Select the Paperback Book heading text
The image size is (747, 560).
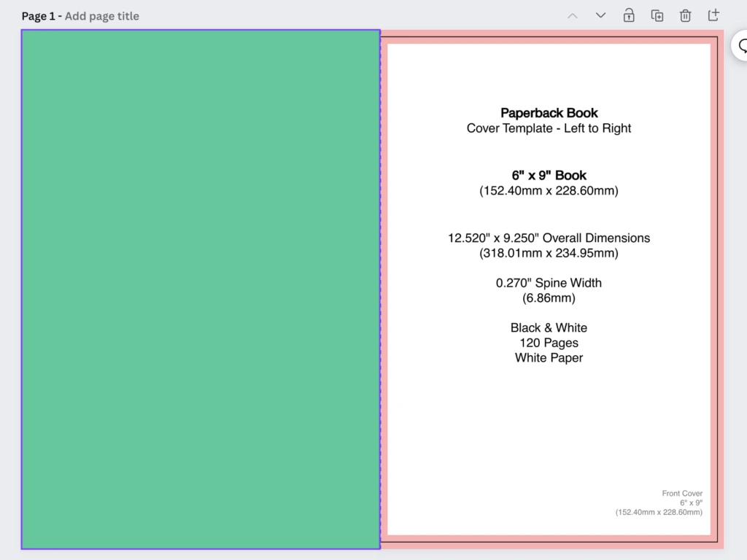(549, 113)
